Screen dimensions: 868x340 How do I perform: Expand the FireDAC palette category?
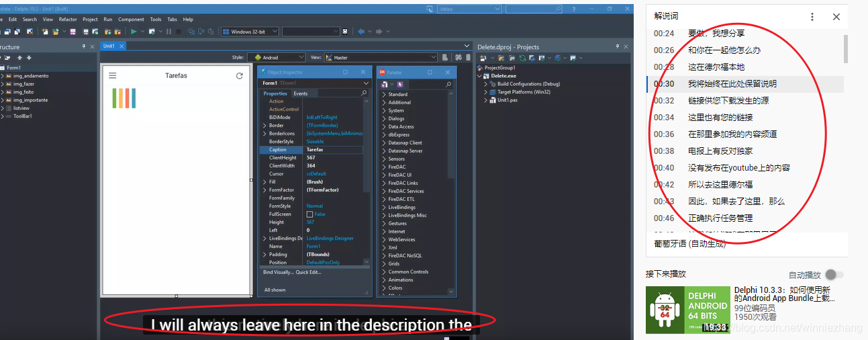384,167
